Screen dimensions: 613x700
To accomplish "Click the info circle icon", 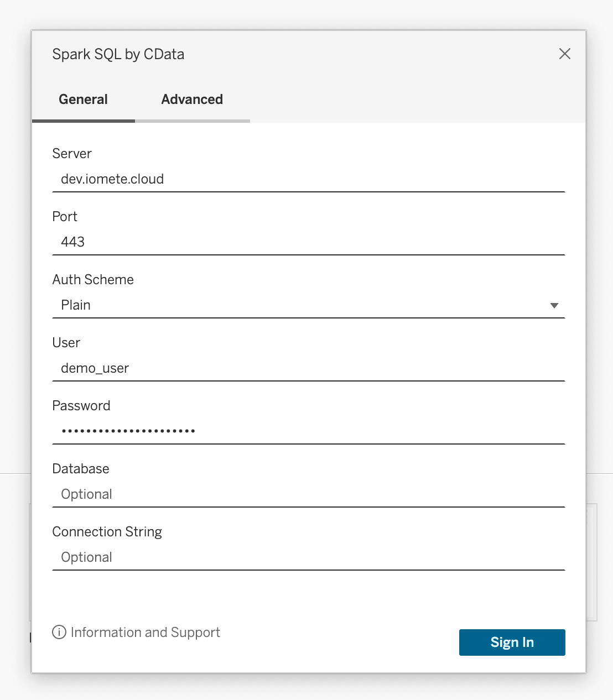I will coord(59,632).
